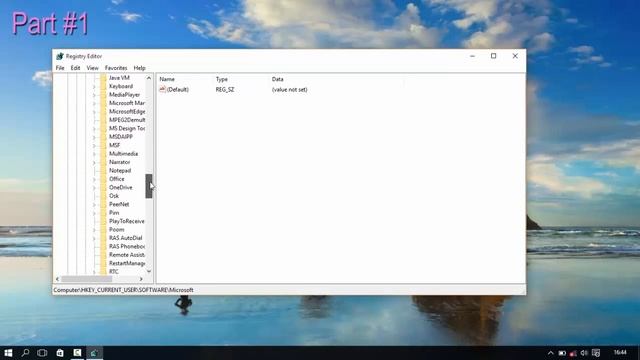
Task: Click the Registry Editor title bar icon
Action: (x=60, y=56)
